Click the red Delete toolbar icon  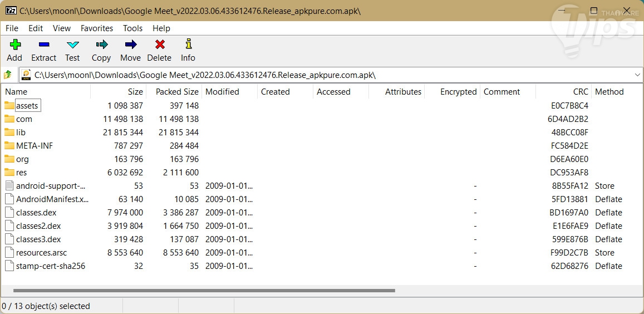160,45
